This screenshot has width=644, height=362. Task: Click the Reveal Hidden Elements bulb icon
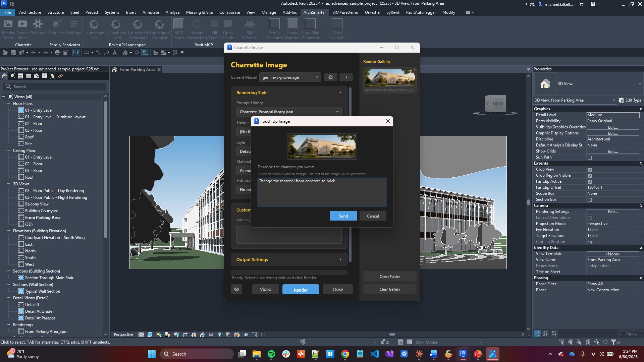tap(220, 335)
